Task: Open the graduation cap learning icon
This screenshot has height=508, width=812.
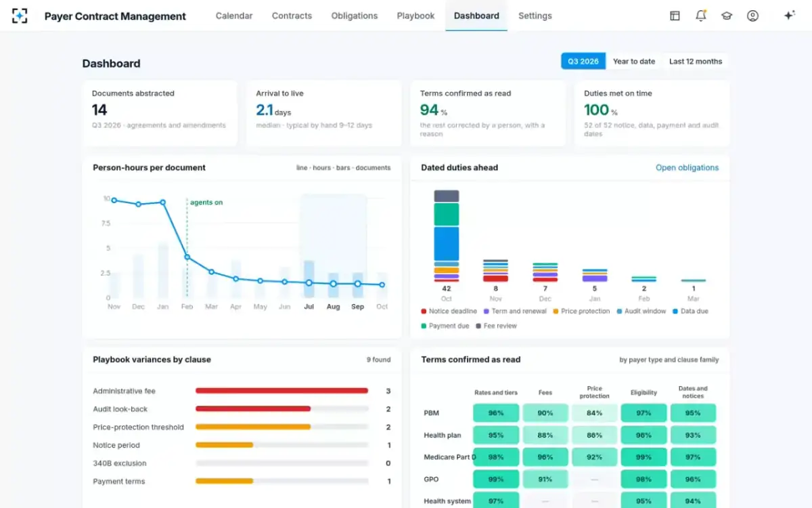Action: coord(727,16)
